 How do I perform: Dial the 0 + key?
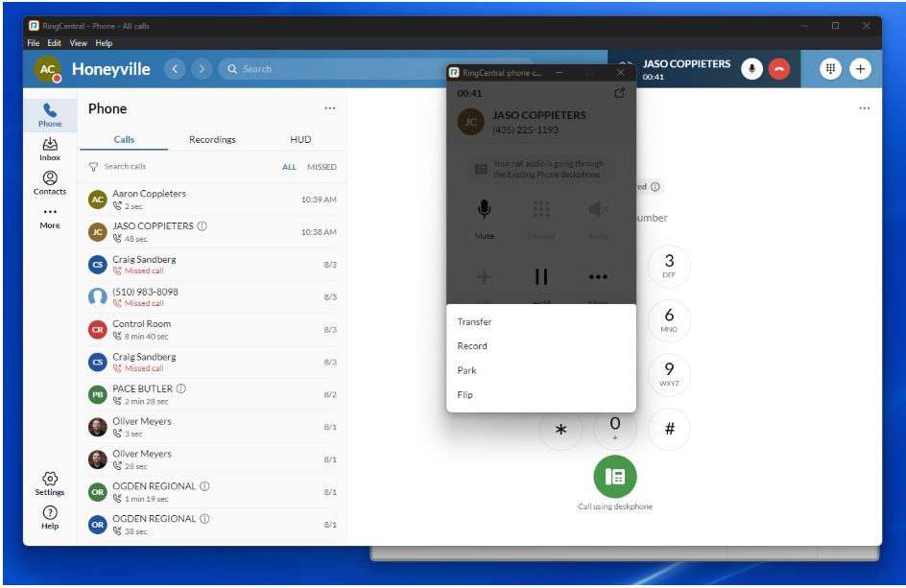coord(615,429)
